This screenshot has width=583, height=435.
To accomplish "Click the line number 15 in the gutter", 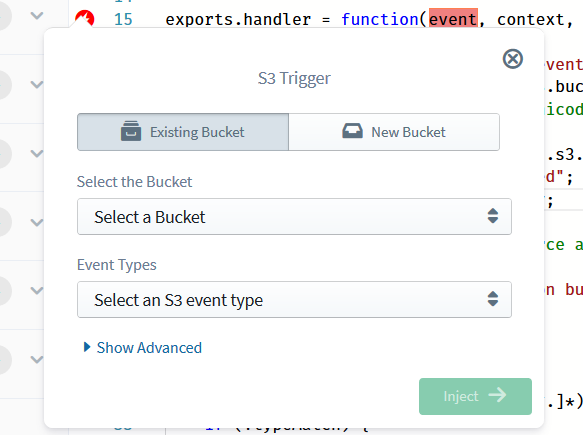I will tap(123, 19).
